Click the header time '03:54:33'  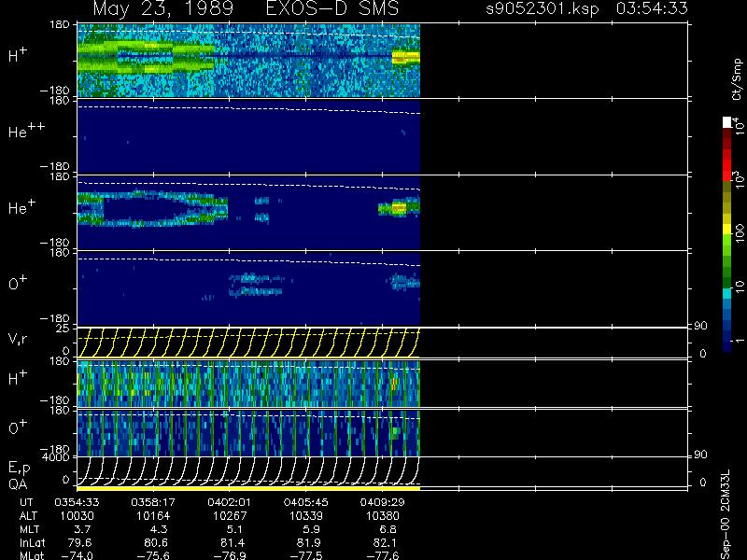point(652,8)
